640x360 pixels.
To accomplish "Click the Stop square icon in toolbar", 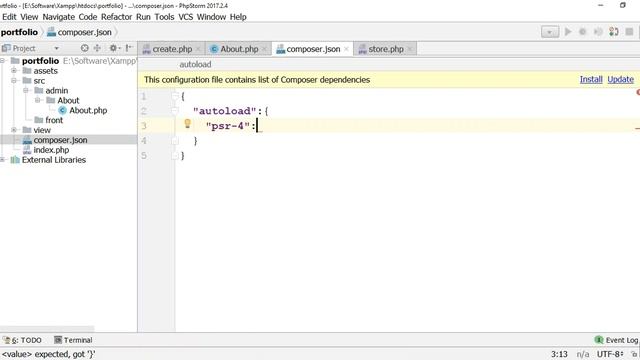I will (629, 32).
